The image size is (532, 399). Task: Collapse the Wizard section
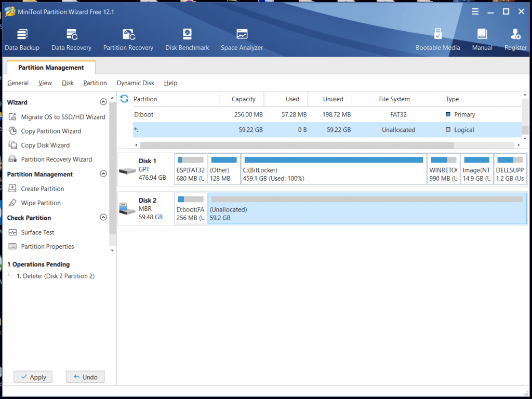[103, 102]
